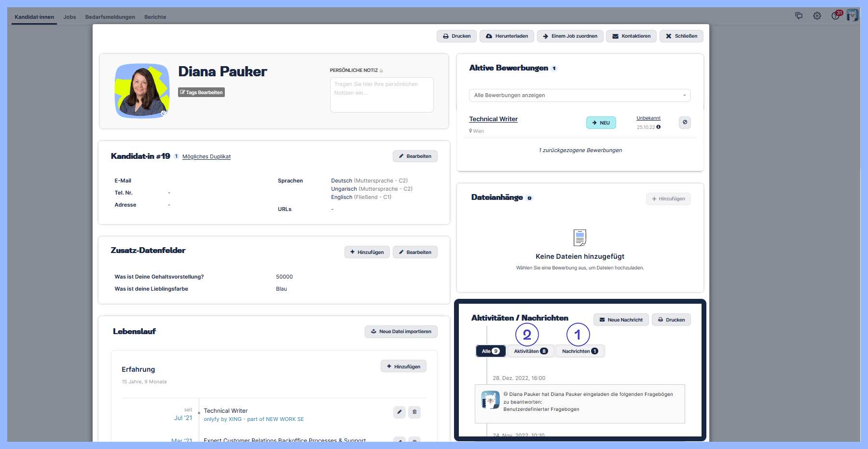This screenshot has width=868, height=449.
Task: Open the 'Mögliches Duplikat' link
Action: (207, 157)
